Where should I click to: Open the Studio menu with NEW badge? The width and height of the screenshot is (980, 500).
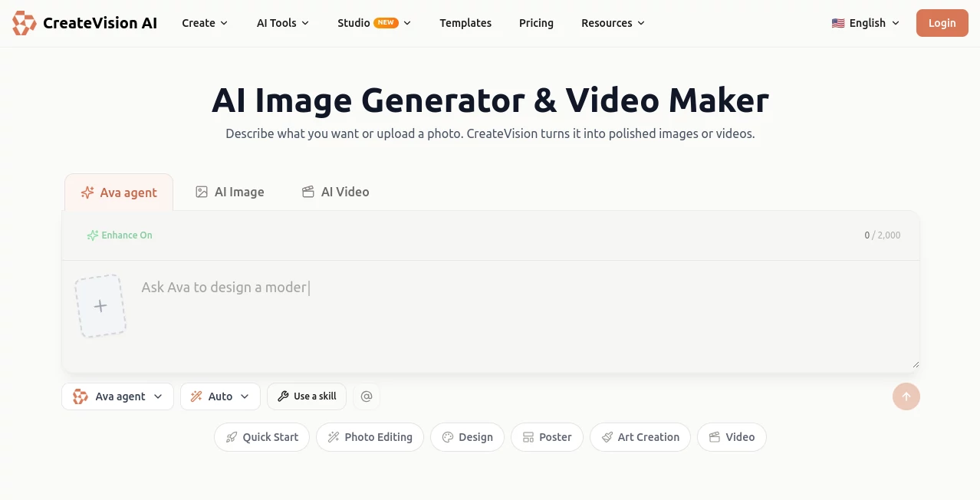click(x=374, y=23)
